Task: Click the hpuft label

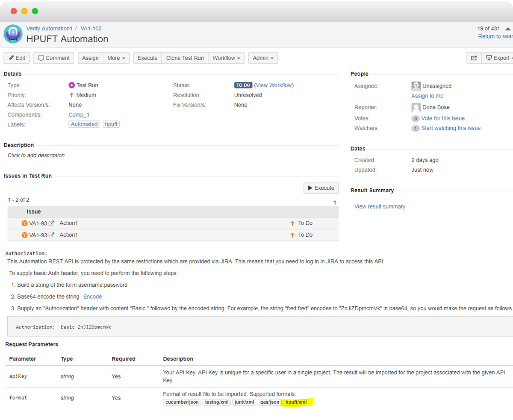Action: pos(111,124)
